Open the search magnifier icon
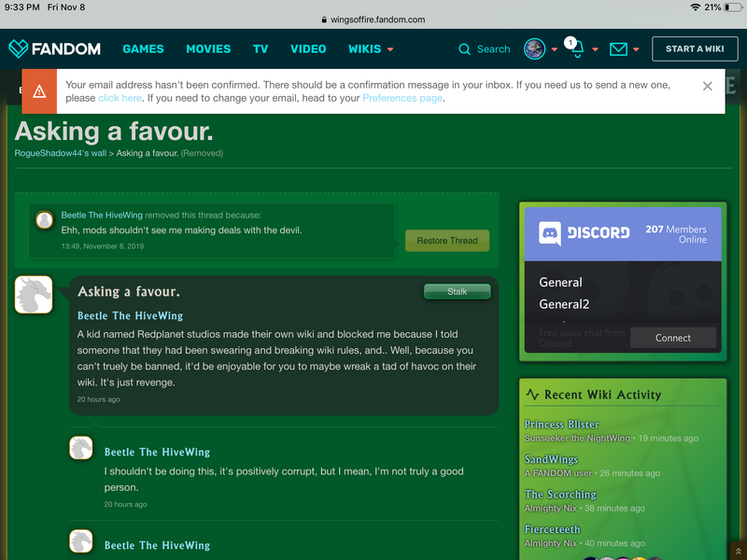This screenshot has height=560, width=747. (x=465, y=49)
